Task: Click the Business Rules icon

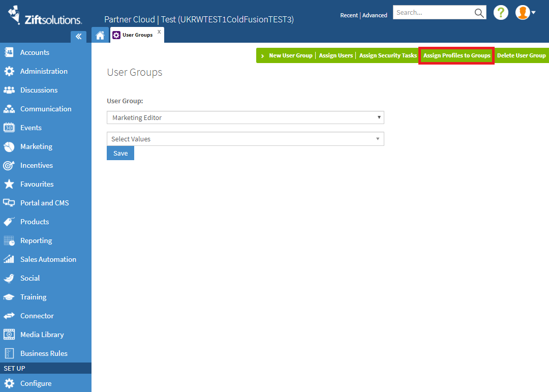Action: pyautogui.click(x=9, y=353)
